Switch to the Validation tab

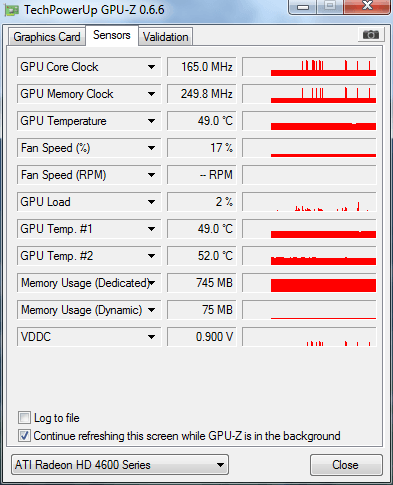[x=166, y=37]
